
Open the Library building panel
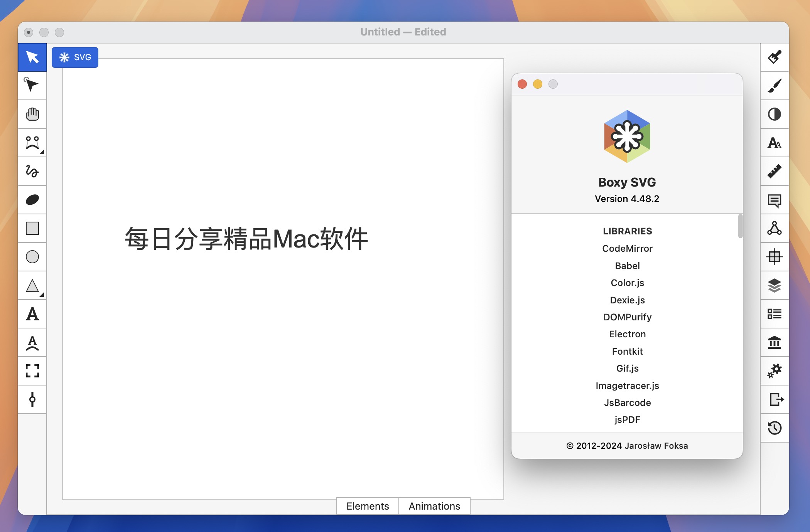tap(775, 342)
